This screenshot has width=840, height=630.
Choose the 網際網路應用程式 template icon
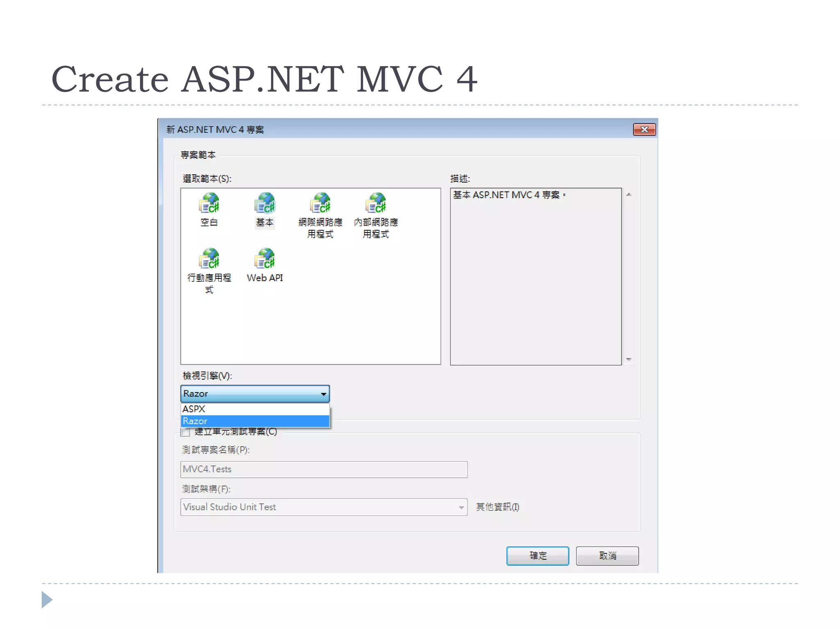(320, 204)
